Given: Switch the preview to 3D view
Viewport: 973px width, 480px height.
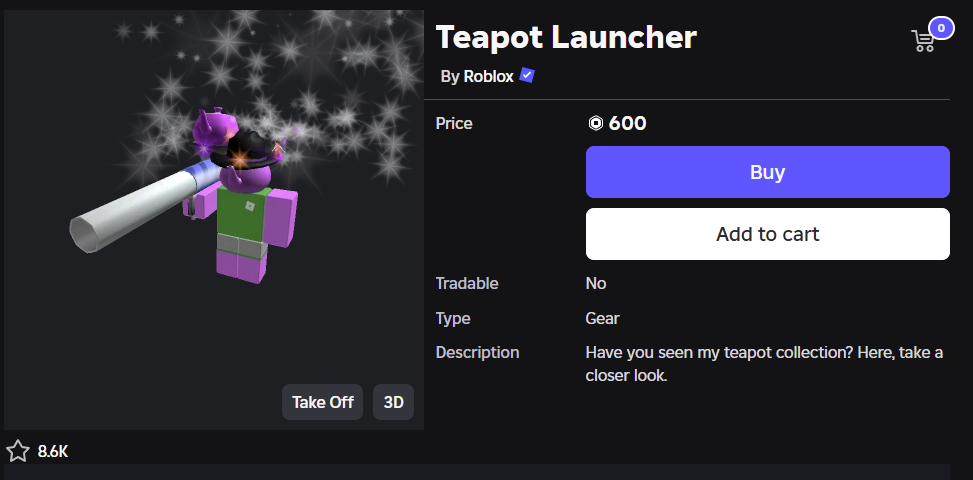Looking at the screenshot, I should pos(394,402).
